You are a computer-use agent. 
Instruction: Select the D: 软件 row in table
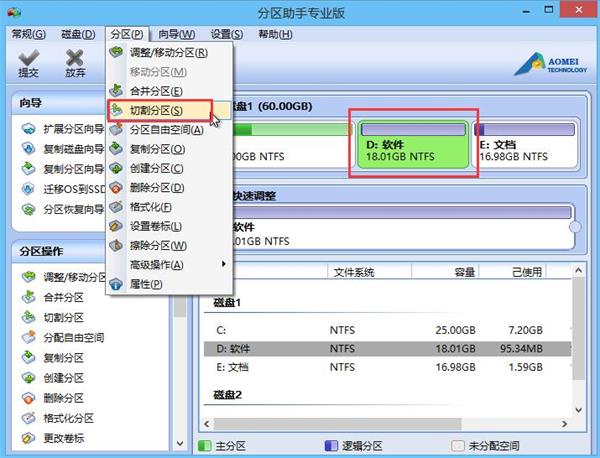click(x=387, y=349)
